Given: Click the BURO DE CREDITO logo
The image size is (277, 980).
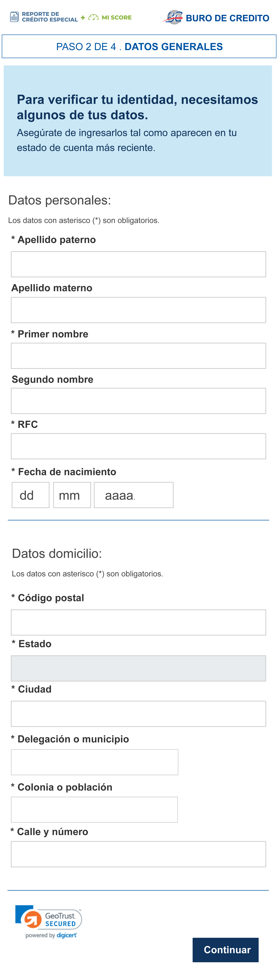Looking at the screenshot, I should tap(217, 17).
